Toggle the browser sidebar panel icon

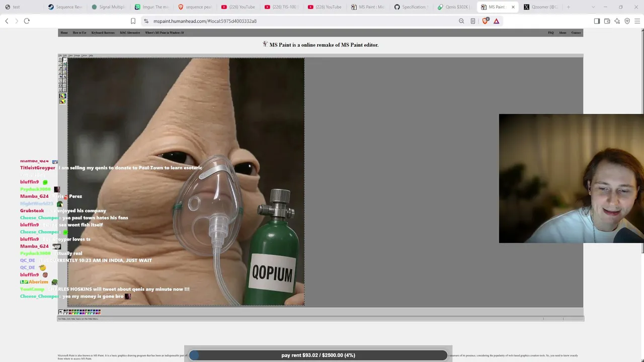[x=597, y=21]
